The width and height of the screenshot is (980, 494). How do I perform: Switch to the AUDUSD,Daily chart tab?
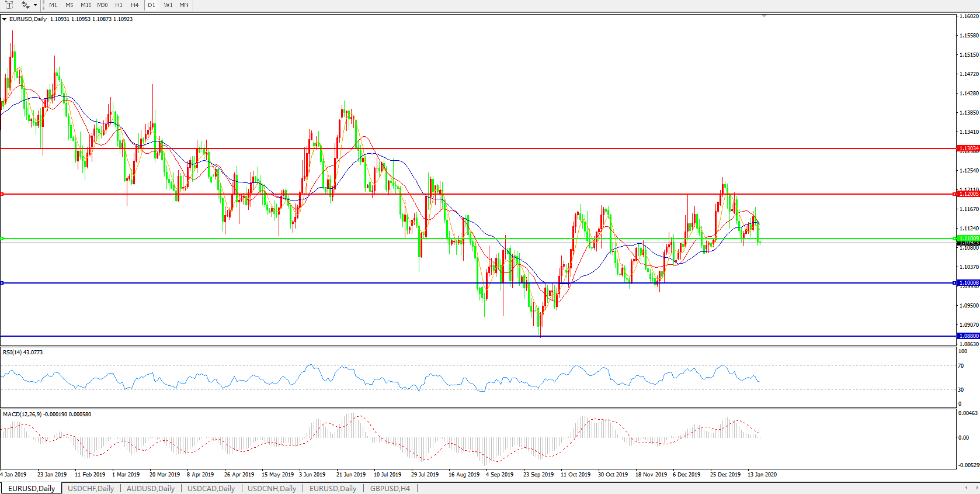click(150, 488)
